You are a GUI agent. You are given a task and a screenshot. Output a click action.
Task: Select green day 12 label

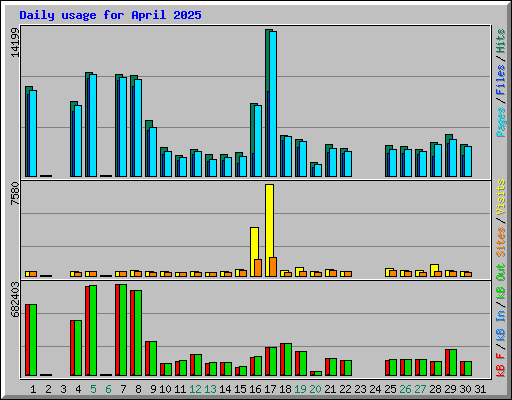pos(195,389)
